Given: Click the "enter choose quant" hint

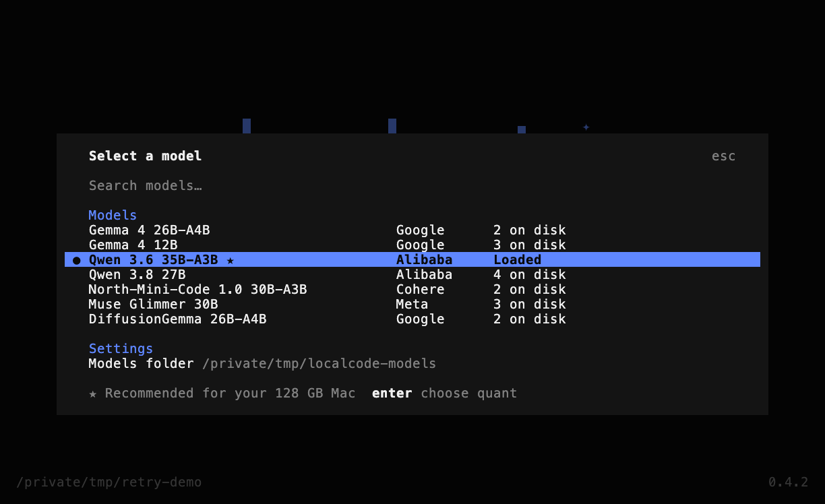Looking at the screenshot, I should [x=445, y=393].
